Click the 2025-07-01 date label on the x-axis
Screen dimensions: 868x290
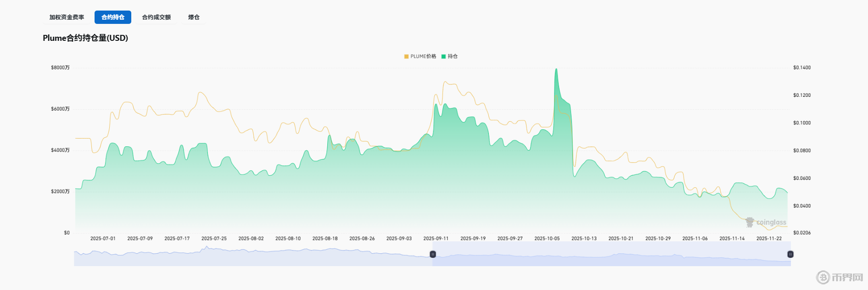point(103,239)
